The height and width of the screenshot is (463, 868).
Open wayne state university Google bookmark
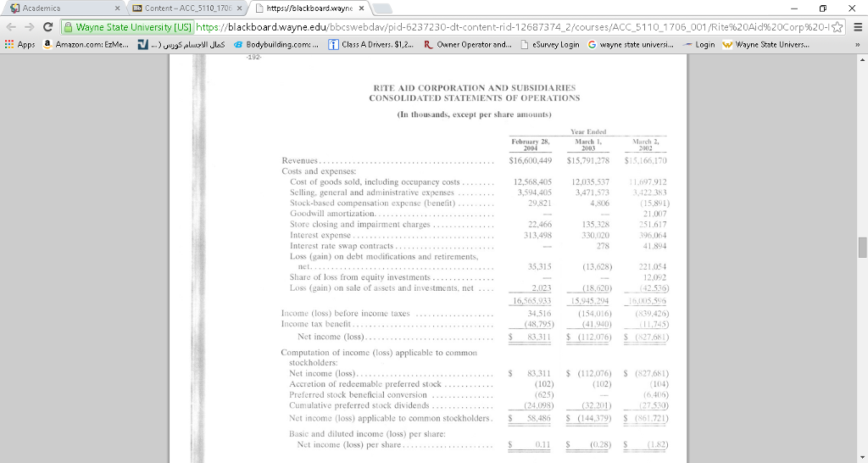(631, 44)
